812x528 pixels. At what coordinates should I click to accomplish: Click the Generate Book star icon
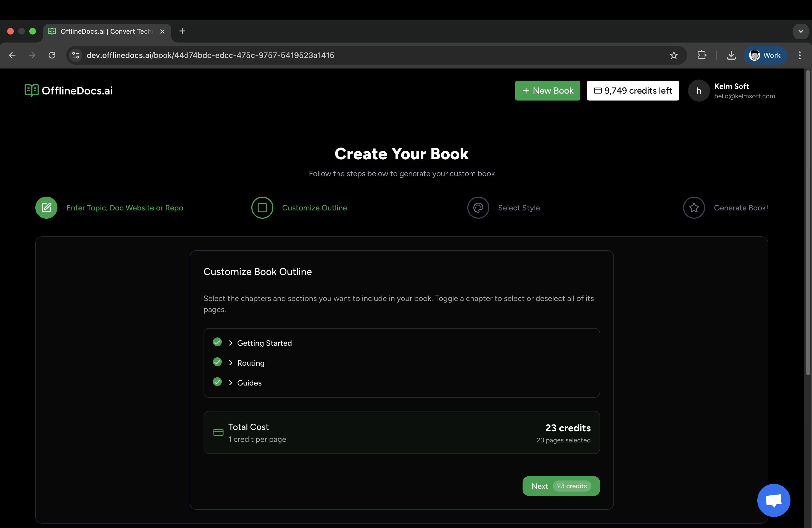coord(694,207)
